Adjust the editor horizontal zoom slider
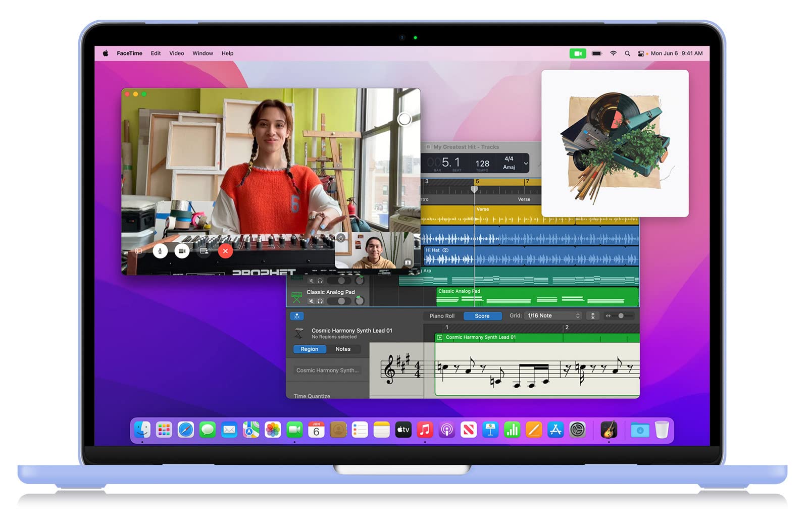808x532 pixels. tap(621, 316)
